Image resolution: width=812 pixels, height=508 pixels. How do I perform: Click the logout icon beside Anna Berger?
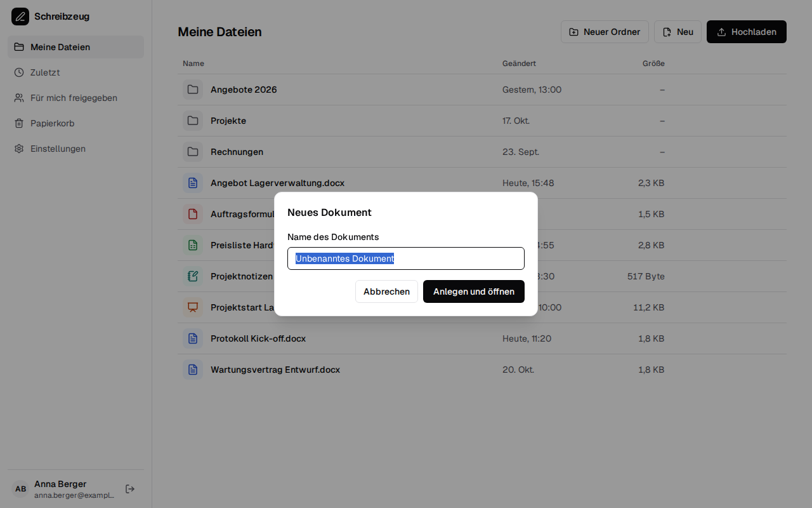[x=130, y=489]
